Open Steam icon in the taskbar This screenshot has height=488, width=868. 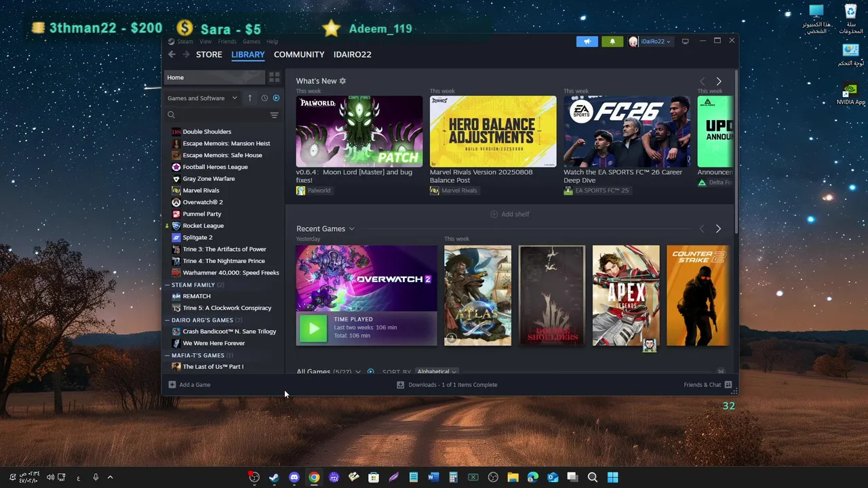pos(274,477)
